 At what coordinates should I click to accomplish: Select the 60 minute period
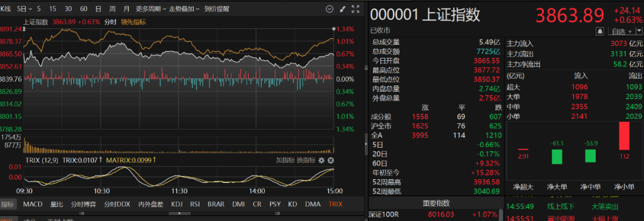(x=84, y=8)
